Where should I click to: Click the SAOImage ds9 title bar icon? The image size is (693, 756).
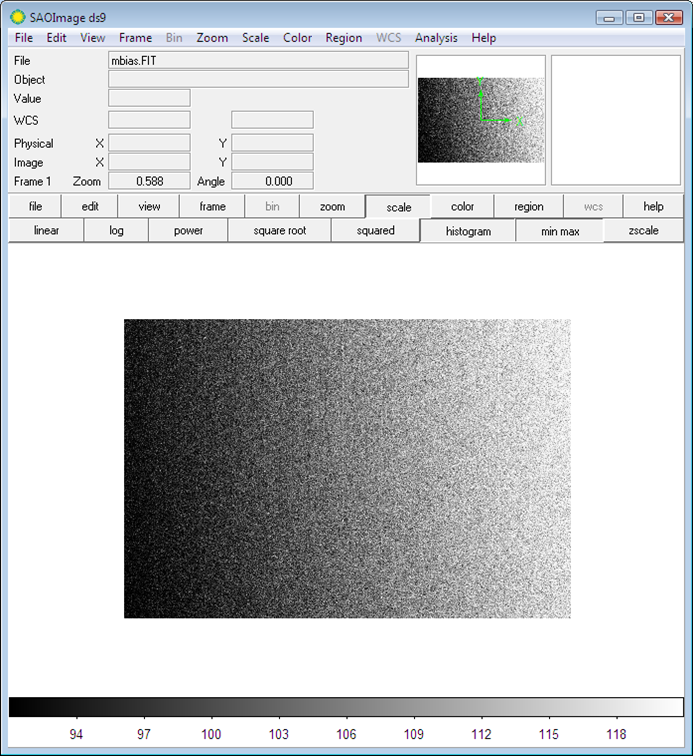pos(17,17)
